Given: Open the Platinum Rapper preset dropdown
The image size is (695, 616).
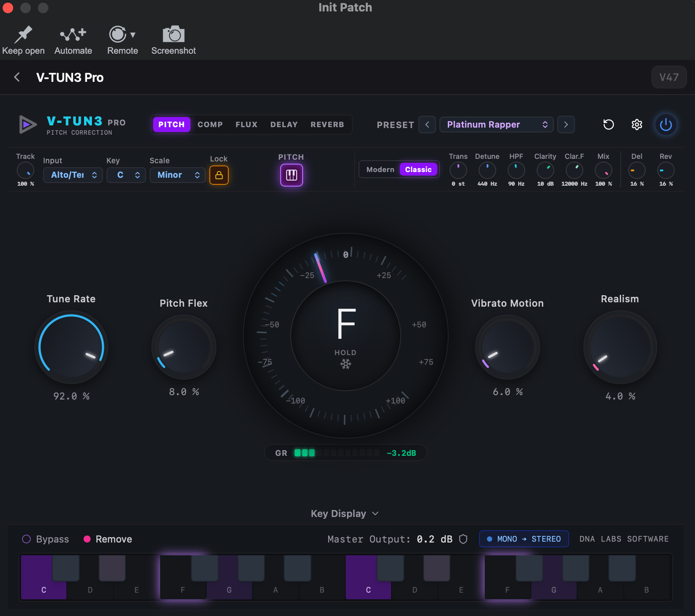Looking at the screenshot, I should 497,125.
